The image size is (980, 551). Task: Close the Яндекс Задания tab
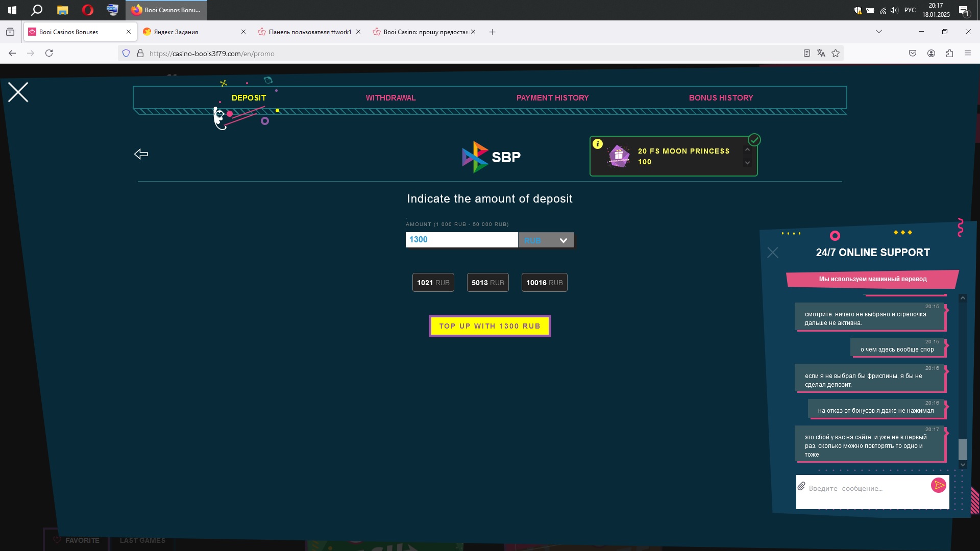tap(243, 32)
